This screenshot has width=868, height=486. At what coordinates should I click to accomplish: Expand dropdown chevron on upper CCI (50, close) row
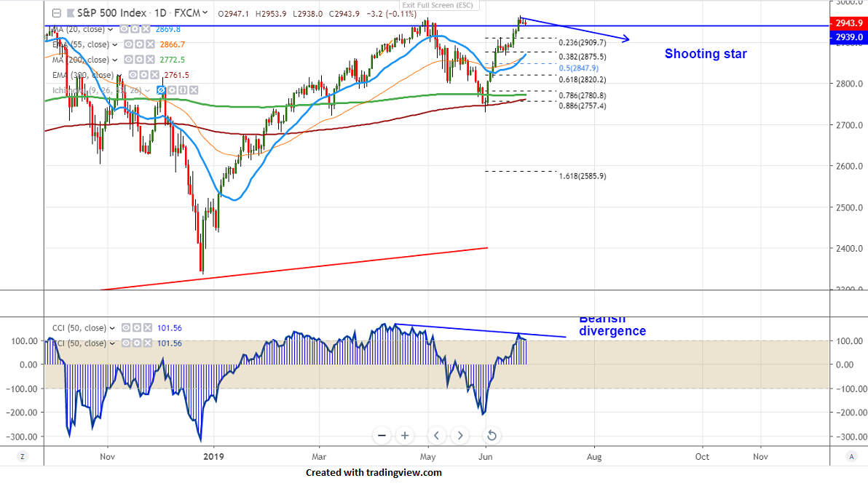coord(112,328)
